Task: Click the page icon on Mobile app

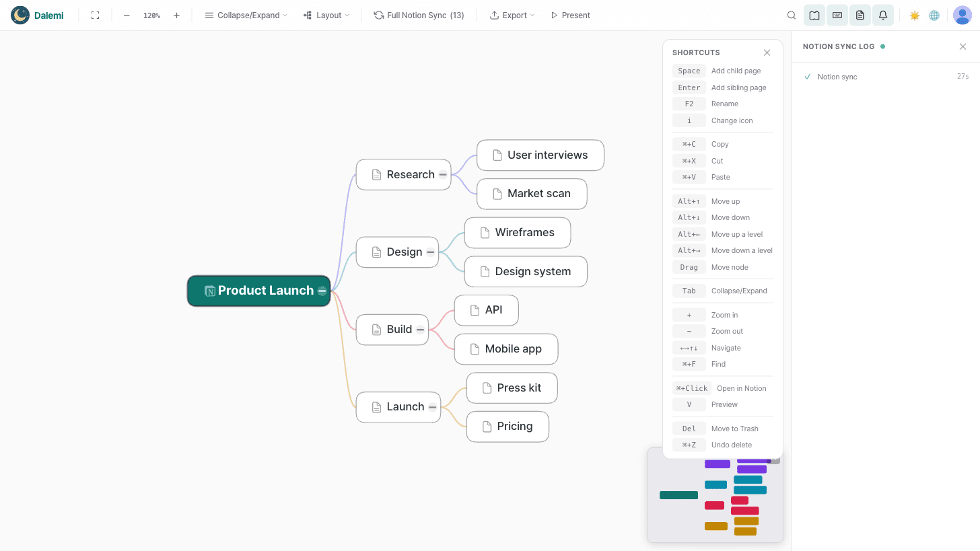Action: coord(475,348)
